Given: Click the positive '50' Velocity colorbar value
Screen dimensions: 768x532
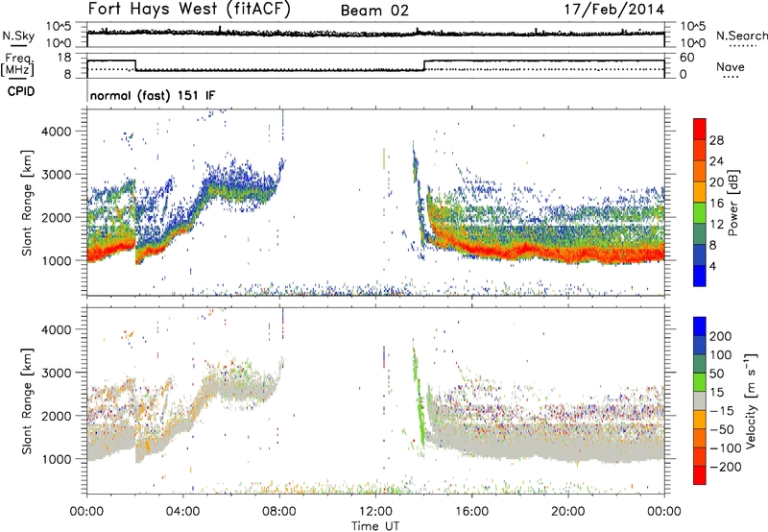Looking at the screenshot, I should point(716,374).
